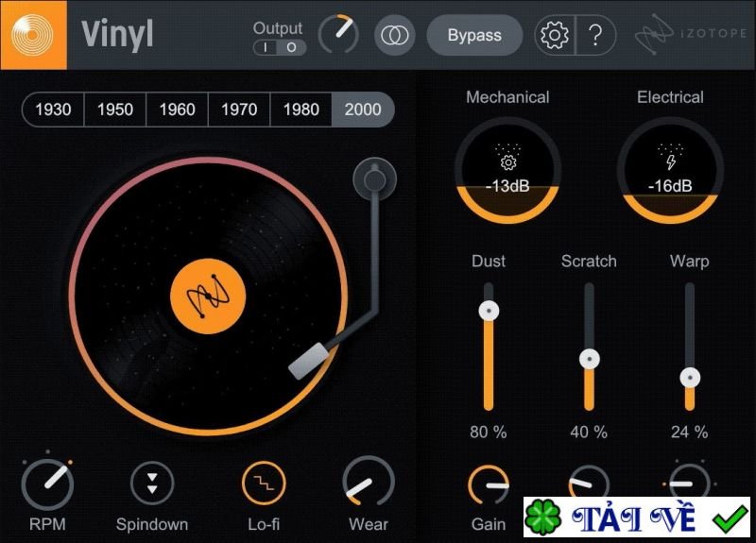The image size is (756, 543).
Task: Click the Dust 80 % value
Action: pos(489,433)
